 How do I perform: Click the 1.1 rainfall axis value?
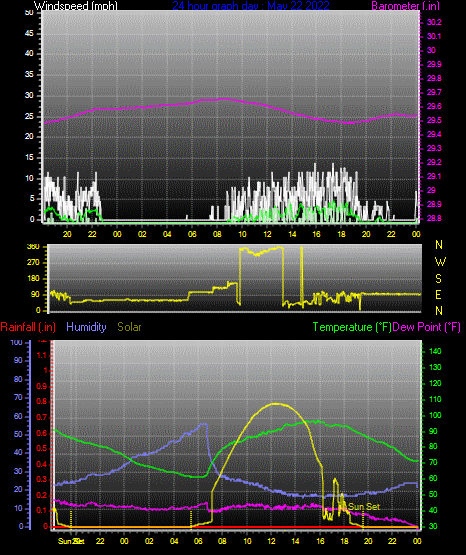point(42,355)
